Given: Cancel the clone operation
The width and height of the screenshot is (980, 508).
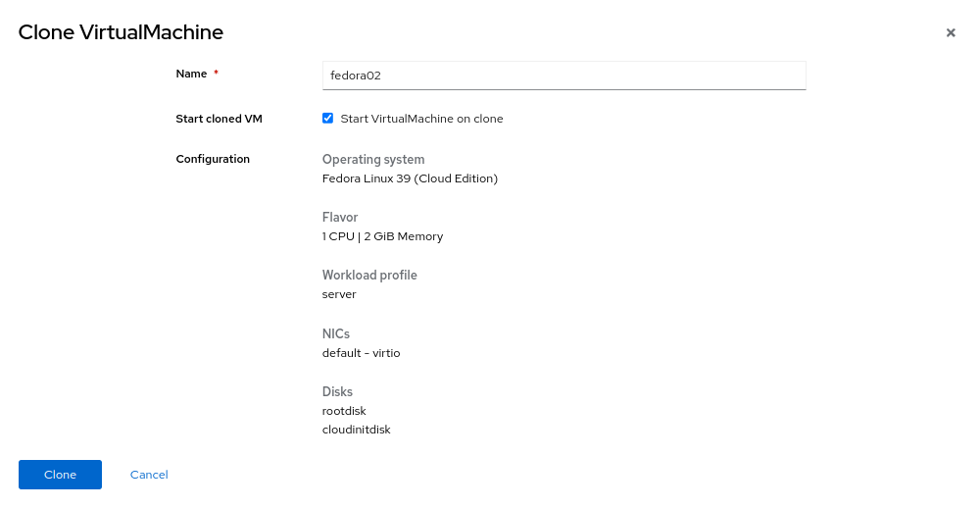Looking at the screenshot, I should click(x=149, y=475).
